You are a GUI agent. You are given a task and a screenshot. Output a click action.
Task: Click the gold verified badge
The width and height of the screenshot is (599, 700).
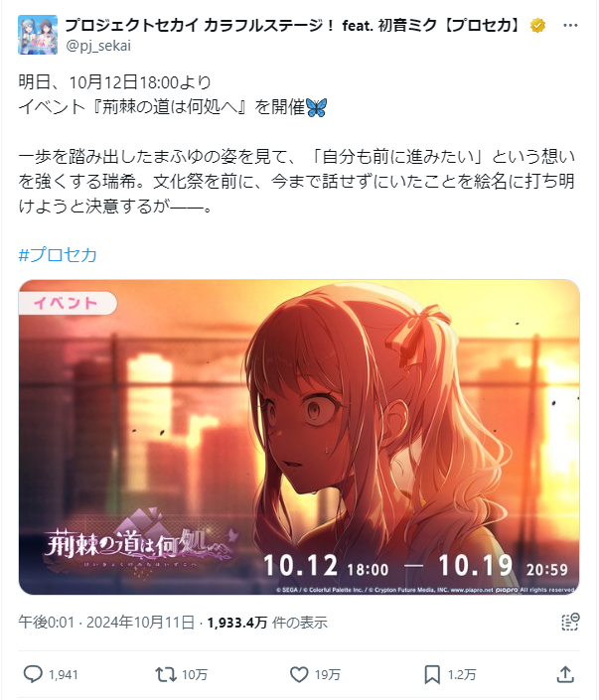538,26
